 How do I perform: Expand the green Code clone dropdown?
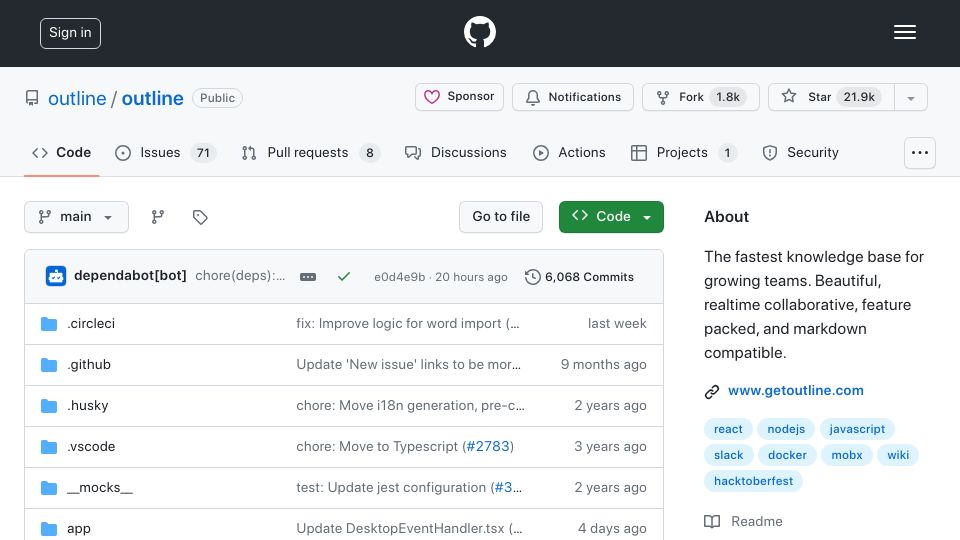click(611, 217)
